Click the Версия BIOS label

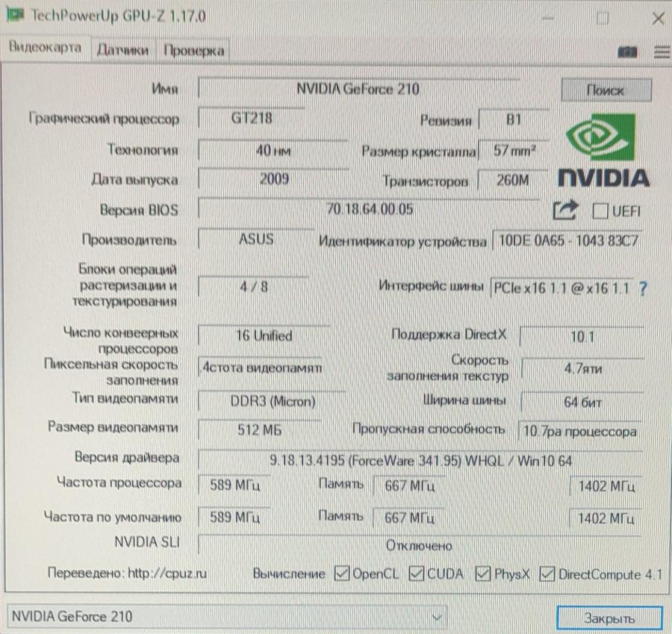pyautogui.click(x=139, y=210)
